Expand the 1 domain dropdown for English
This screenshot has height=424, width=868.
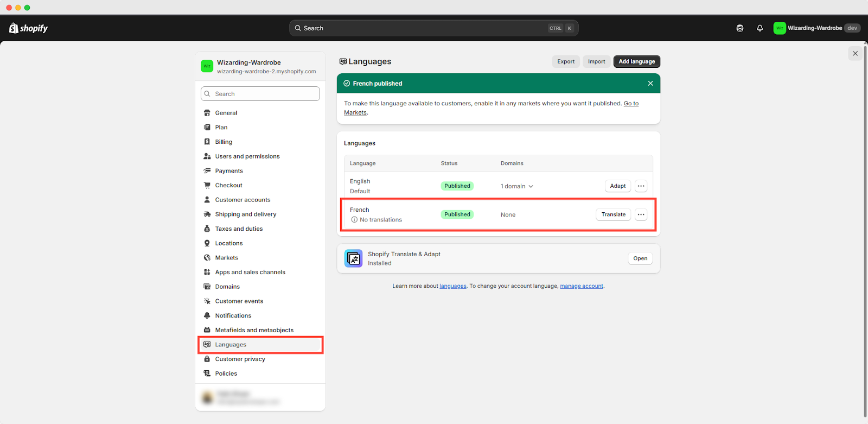click(517, 186)
